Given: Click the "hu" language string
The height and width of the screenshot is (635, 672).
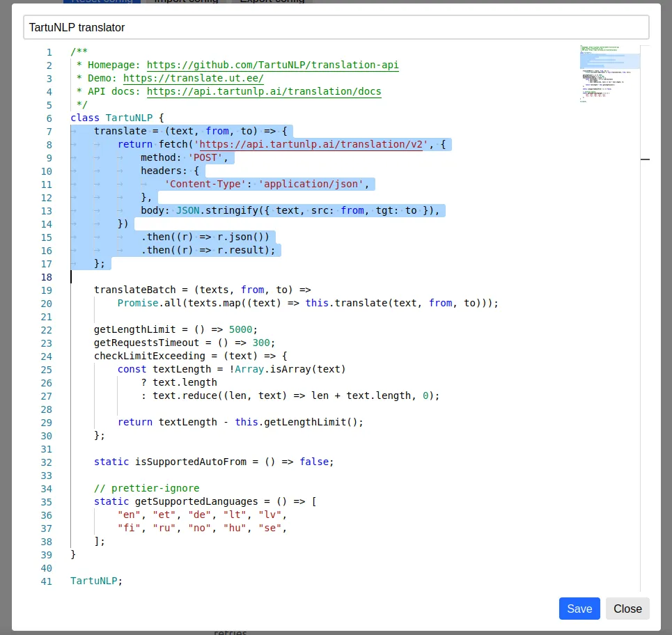Looking at the screenshot, I should click(235, 528).
